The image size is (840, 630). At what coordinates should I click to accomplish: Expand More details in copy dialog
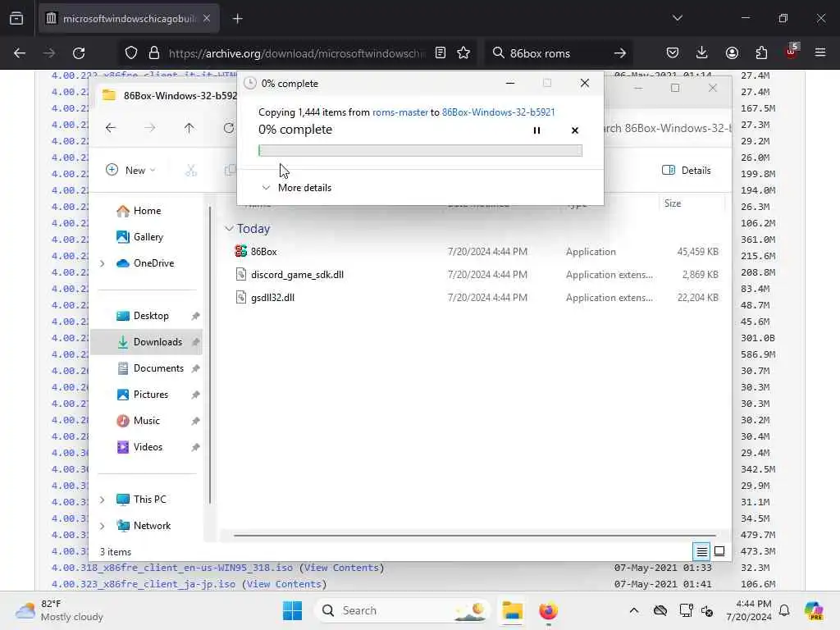coord(297,188)
